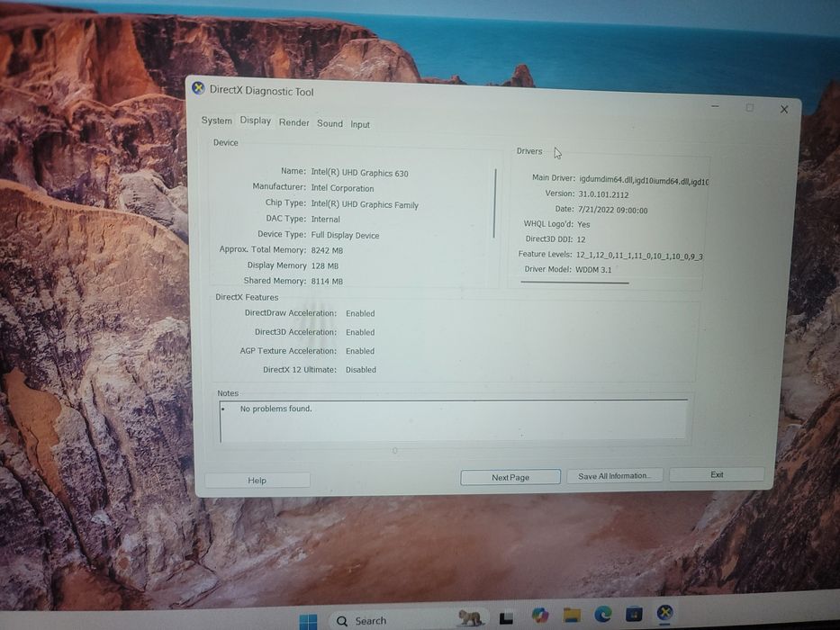The width and height of the screenshot is (840, 630).
Task: Minimize the DirectX Diagnostic Tool window
Action: click(715, 106)
